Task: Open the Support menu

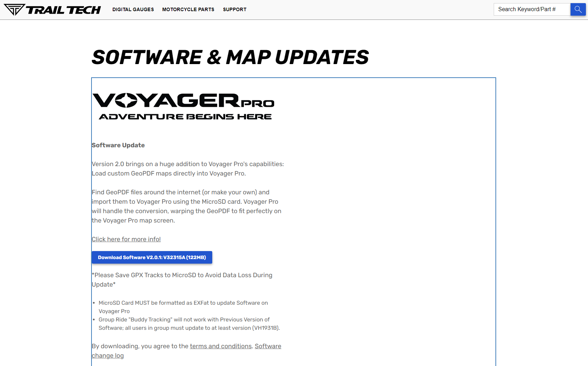Action: [x=235, y=9]
